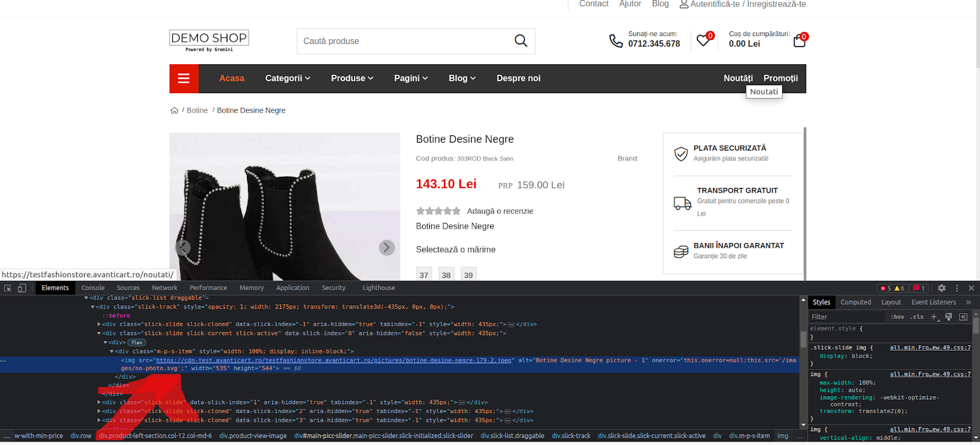Click the search magnifier icon
Image resolution: width=980 pixels, height=445 pixels.
521,40
